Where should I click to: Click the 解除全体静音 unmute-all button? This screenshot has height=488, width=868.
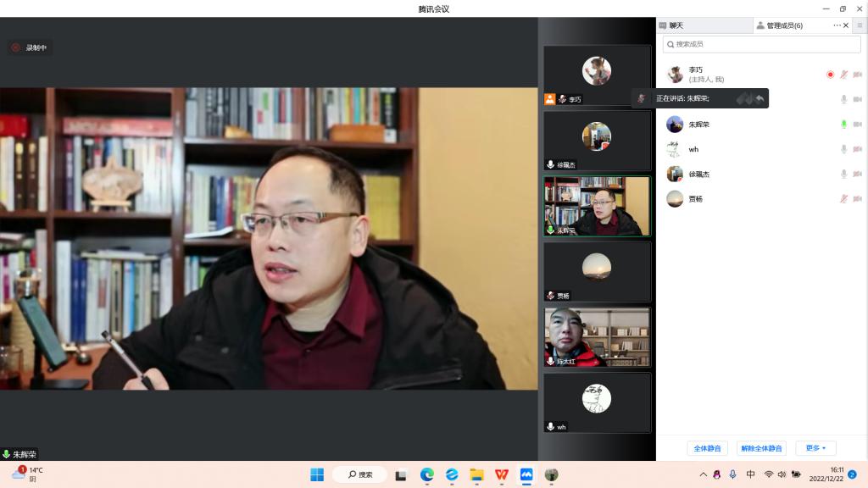pos(762,448)
